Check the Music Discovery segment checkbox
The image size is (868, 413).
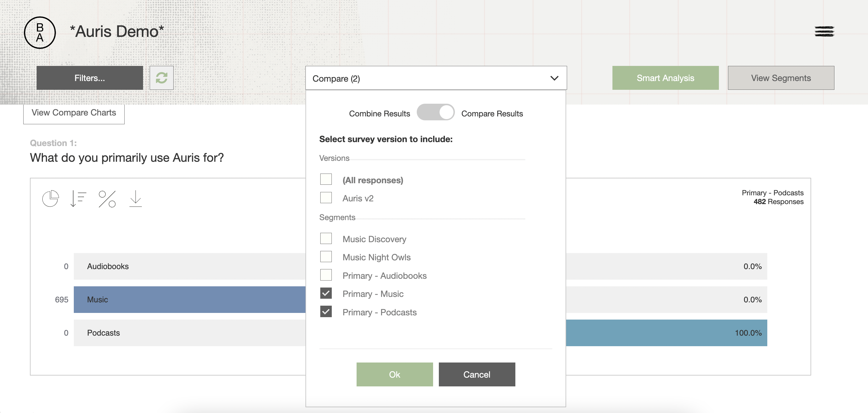pyautogui.click(x=325, y=239)
